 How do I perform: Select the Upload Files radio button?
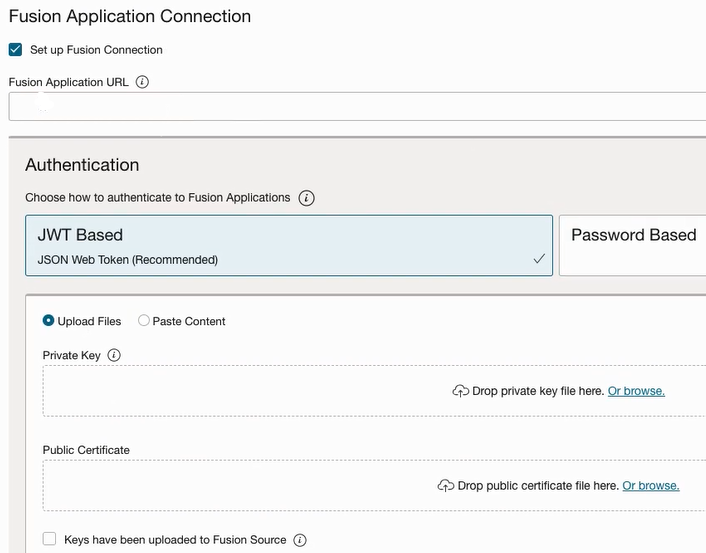point(48,321)
